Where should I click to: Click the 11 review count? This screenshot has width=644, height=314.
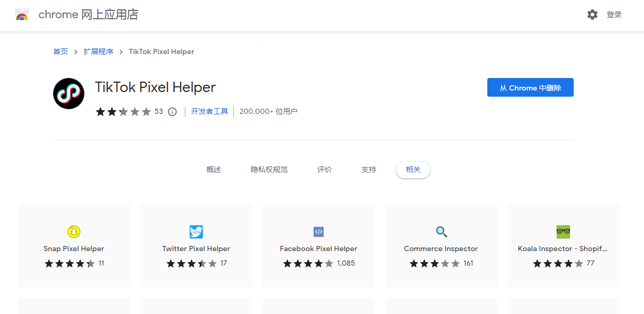click(x=101, y=264)
